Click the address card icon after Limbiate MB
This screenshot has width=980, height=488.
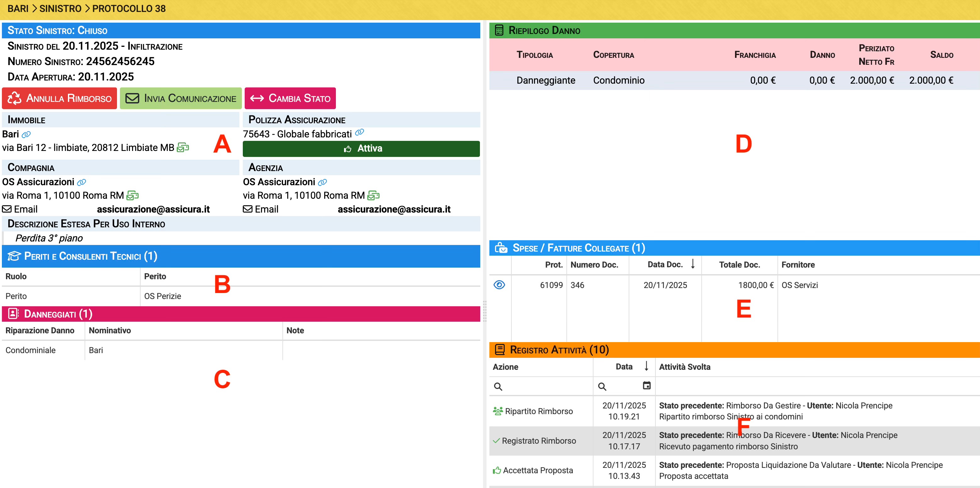coord(183,147)
